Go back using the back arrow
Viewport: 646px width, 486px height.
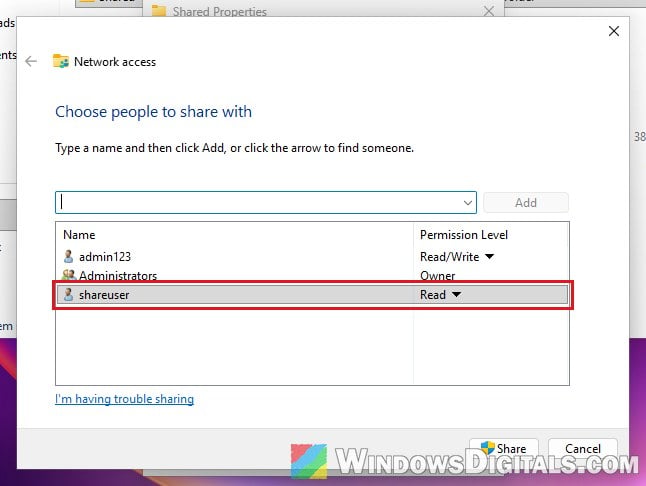[x=31, y=62]
